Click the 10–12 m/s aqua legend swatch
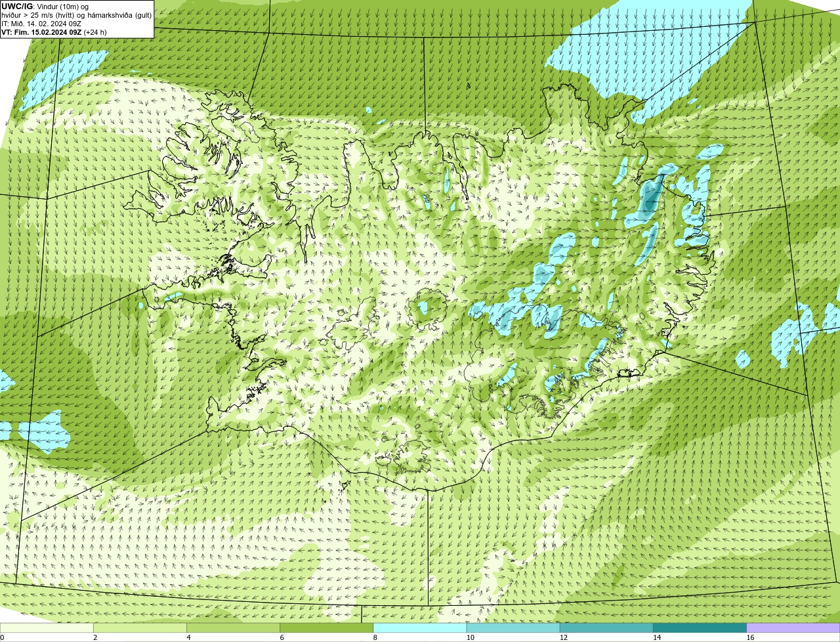This screenshot has height=642, width=840. point(513,628)
